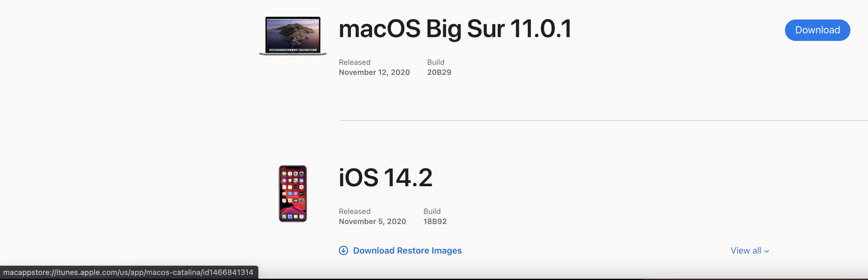This screenshot has height=280, width=868.
Task: Click the macappstore URL in status bar
Action: point(128,272)
